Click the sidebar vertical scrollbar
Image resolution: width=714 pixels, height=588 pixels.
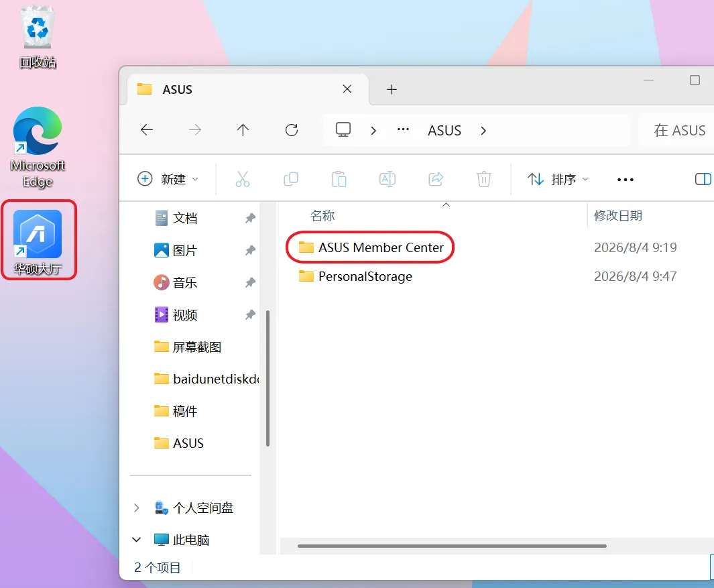click(267, 378)
